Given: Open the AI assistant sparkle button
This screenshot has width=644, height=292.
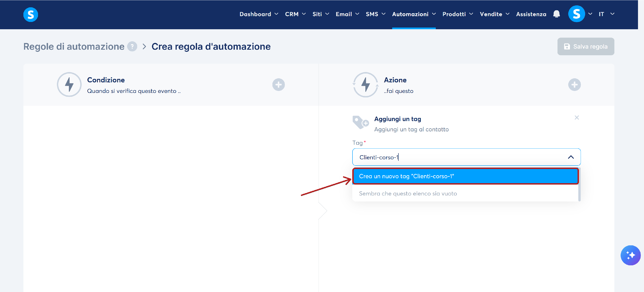Looking at the screenshot, I should click(630, 255).
